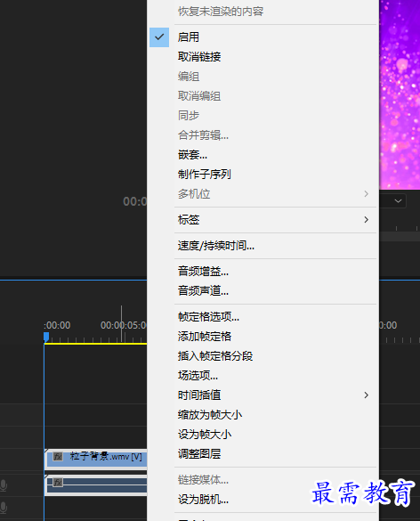Image resolution: width=420 pixels, height=521 pixels.
Task: Open 帧定格选项... from the menu
Action: click(x=262, y=317)
